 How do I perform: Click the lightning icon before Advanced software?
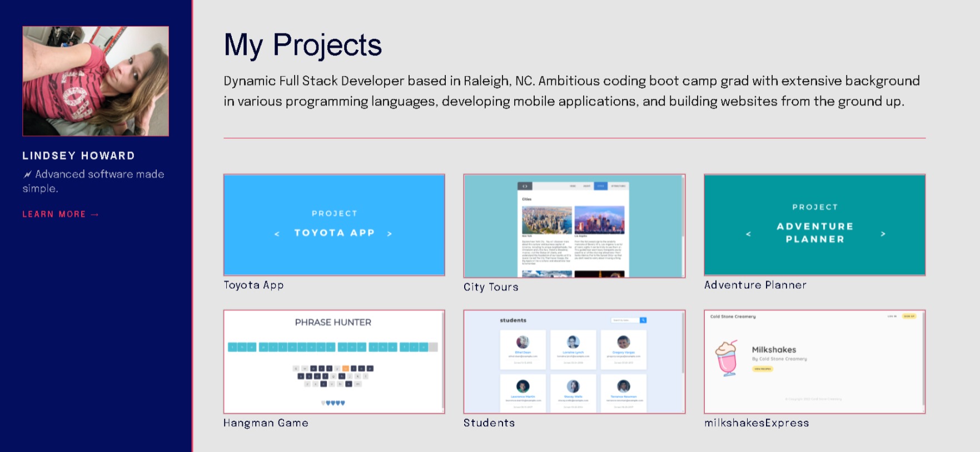point(27,174)
